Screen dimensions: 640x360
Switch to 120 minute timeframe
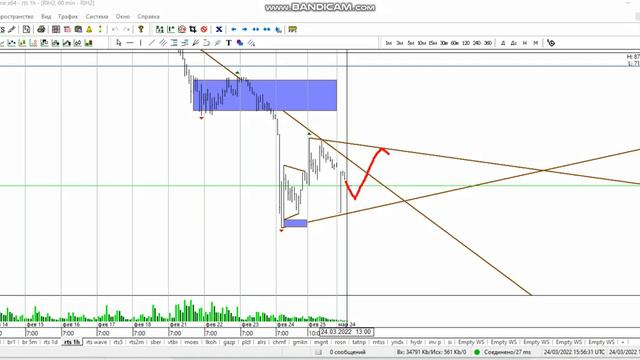click(x=466, y=42)
